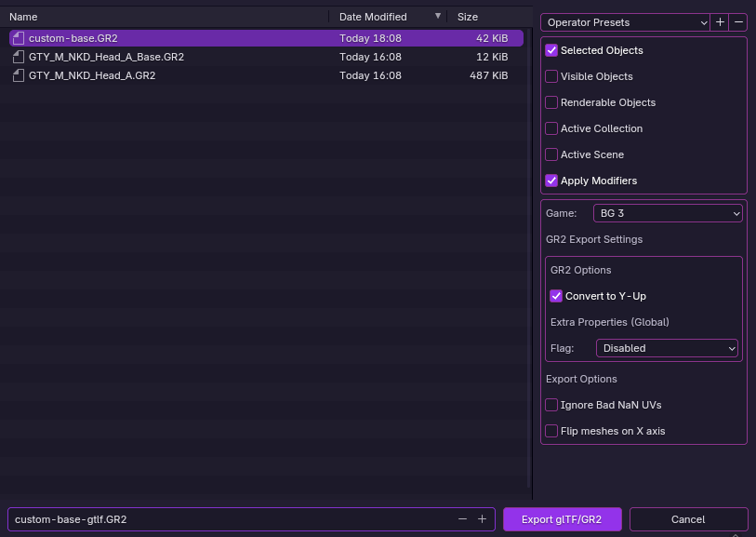This screenshot has height=537, width=756.
Task: Enable Flip meshes on X axis
Action: tap(552, 431)
